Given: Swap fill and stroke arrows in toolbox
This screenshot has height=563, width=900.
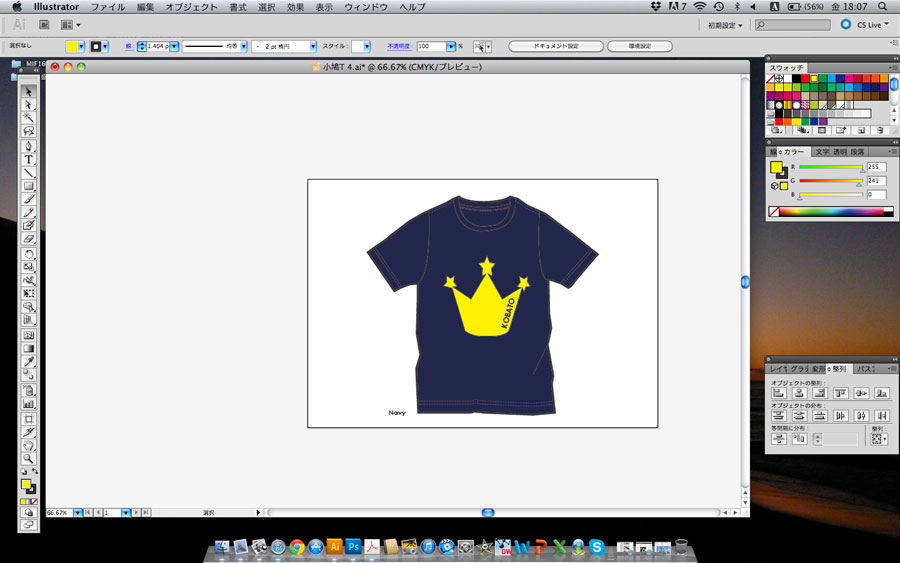Looking at the screenshot, I should tap(35, 471).
